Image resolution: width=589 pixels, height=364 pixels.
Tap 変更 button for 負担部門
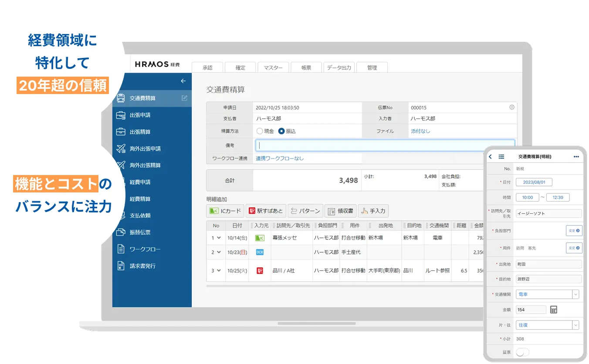(574, 231)
